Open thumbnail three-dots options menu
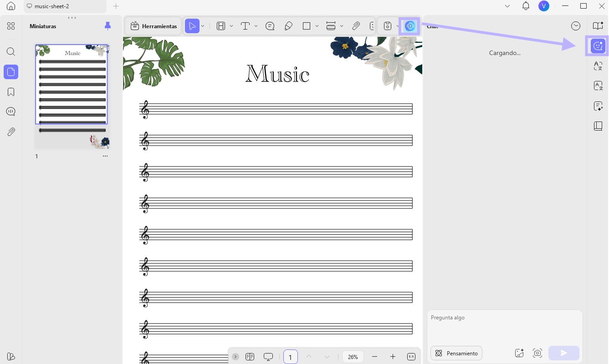The width and height of the screenshot is (609, 364). 105,156
